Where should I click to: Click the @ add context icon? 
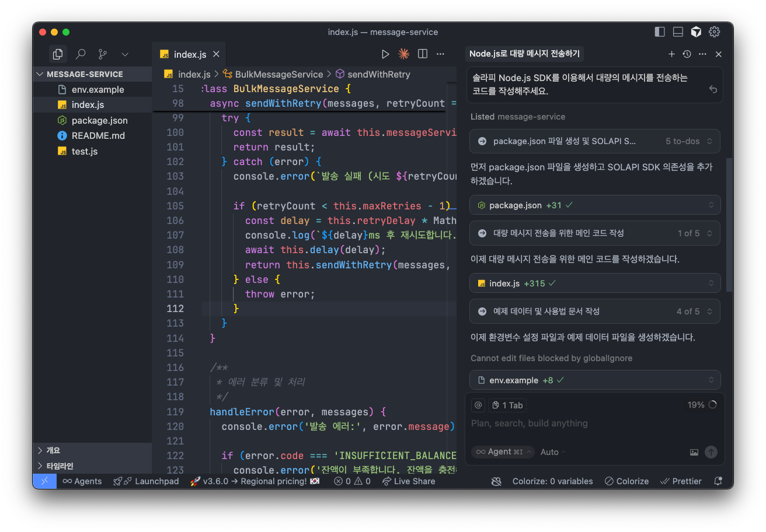point(478,405)
